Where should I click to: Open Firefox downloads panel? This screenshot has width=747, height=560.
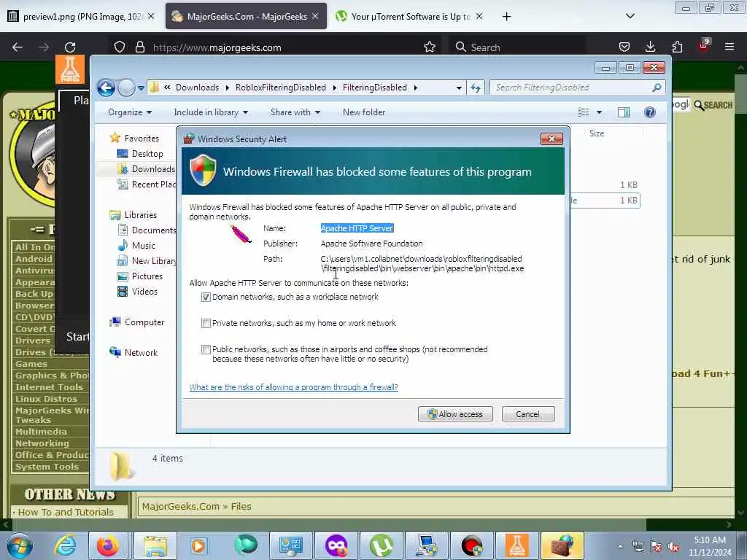(650, 47)
